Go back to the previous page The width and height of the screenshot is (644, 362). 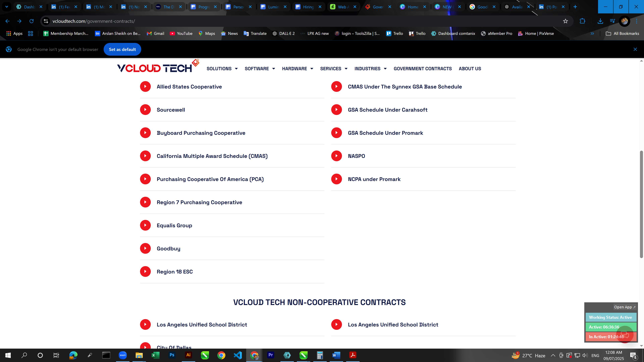[x=8, y=21]
